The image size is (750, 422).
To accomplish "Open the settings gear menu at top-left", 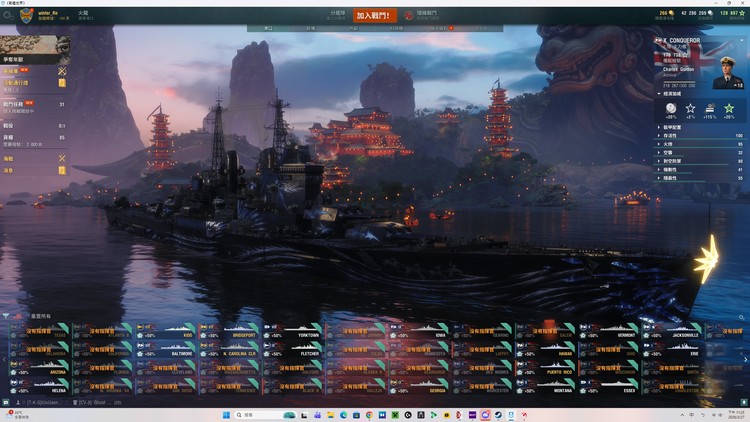I will (x=8, y=15).
